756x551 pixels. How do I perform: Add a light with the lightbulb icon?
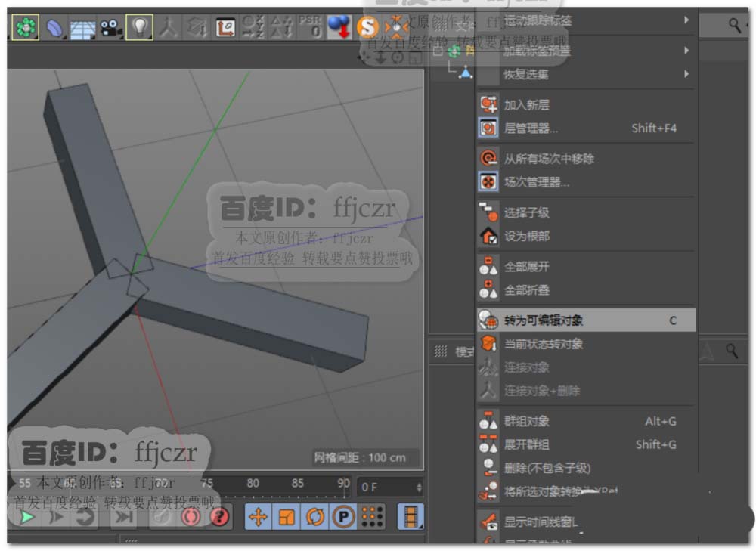click(x=139, y=27)
